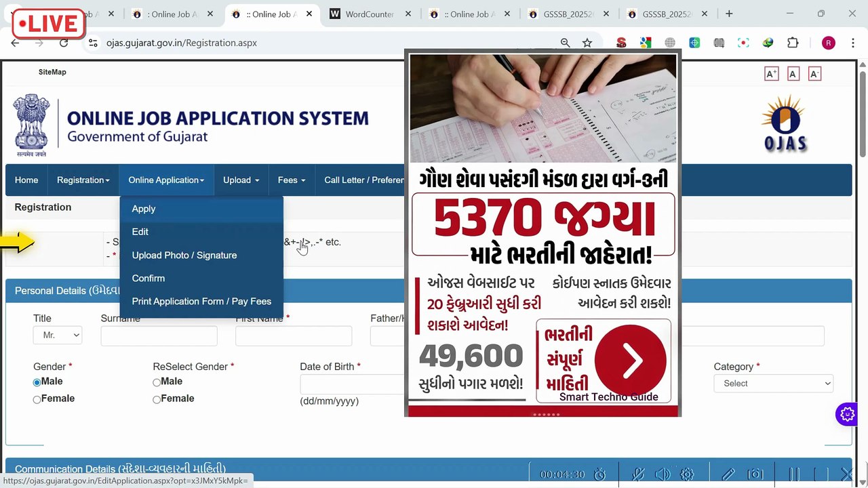Viewport: 868px width, 488px height.
Task: Collapse the Online Application nav menu
Action: [166, 180]
